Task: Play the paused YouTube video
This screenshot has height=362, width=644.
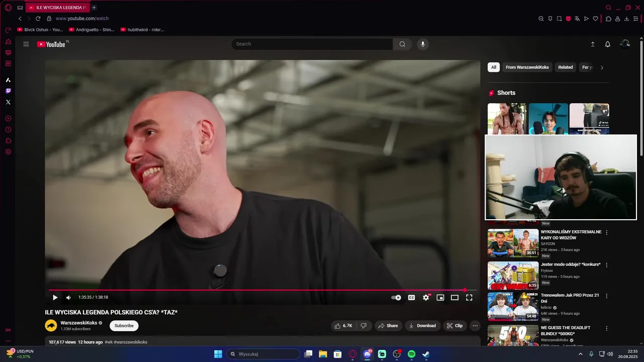Action: click(55, 298)
